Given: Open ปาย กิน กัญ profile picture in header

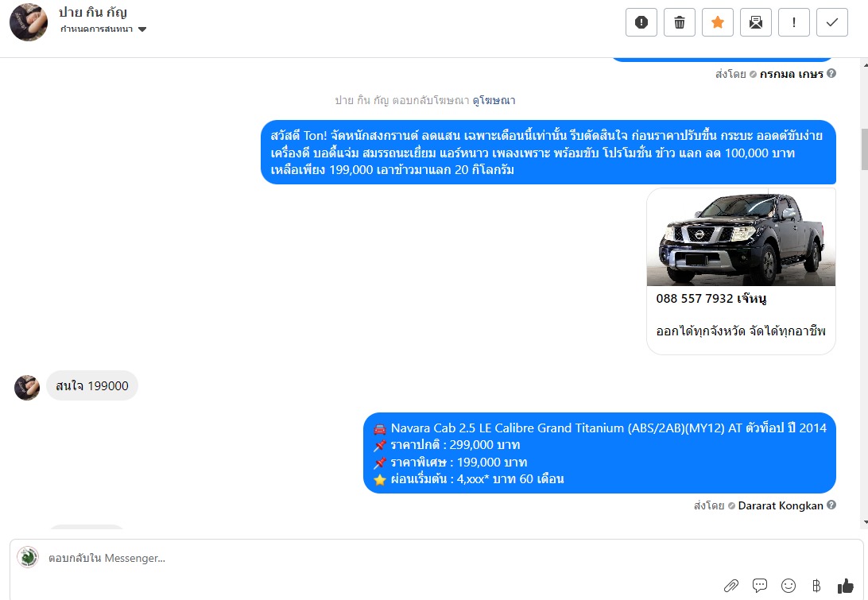Looking at the screenshot, I should click(29, 22).
